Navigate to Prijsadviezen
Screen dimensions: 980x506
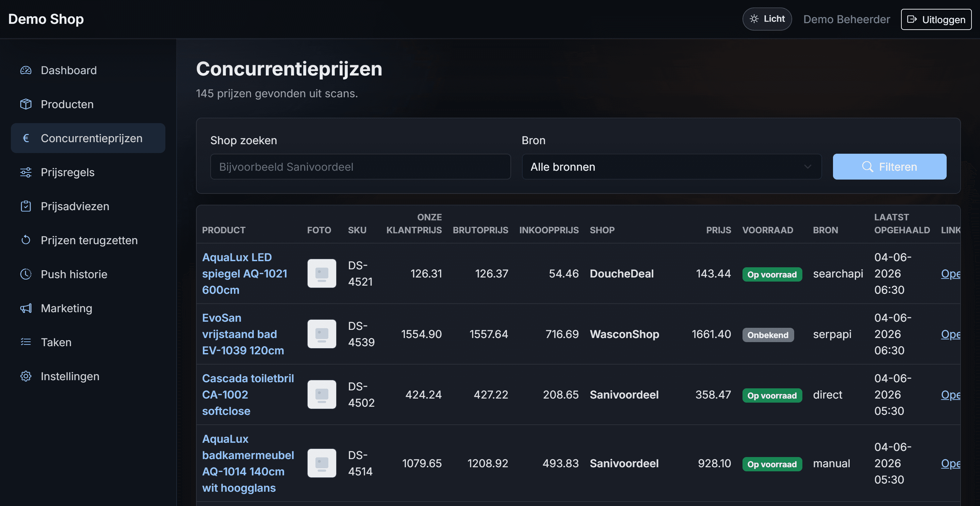pos(88,206)
